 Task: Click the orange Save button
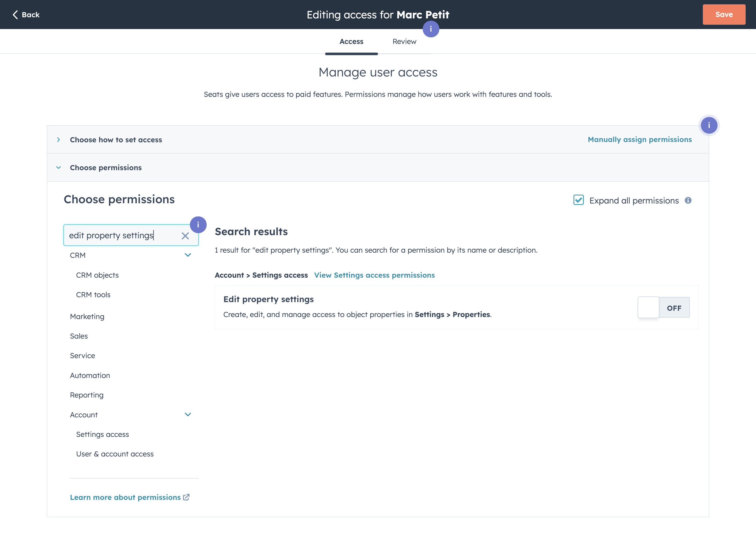coord(724,15)
